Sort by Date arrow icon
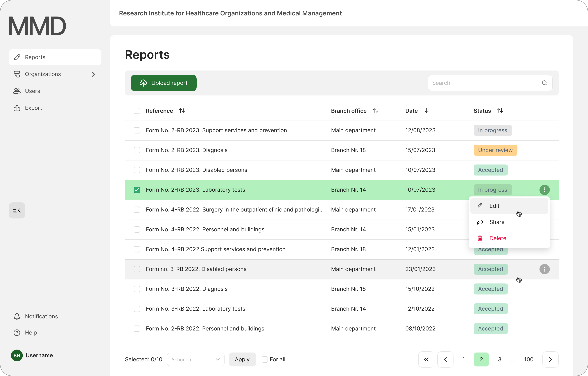 coord(426,111)
